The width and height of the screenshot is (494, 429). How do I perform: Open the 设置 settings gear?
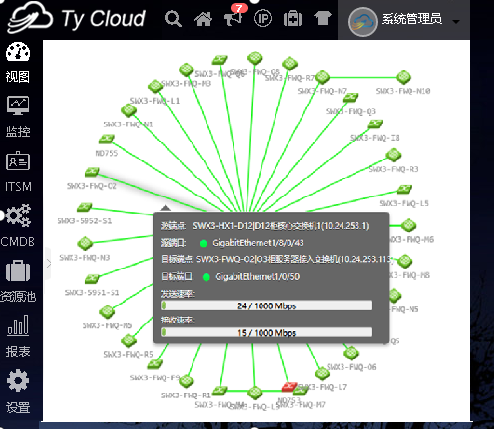click(x=18, y=391)
